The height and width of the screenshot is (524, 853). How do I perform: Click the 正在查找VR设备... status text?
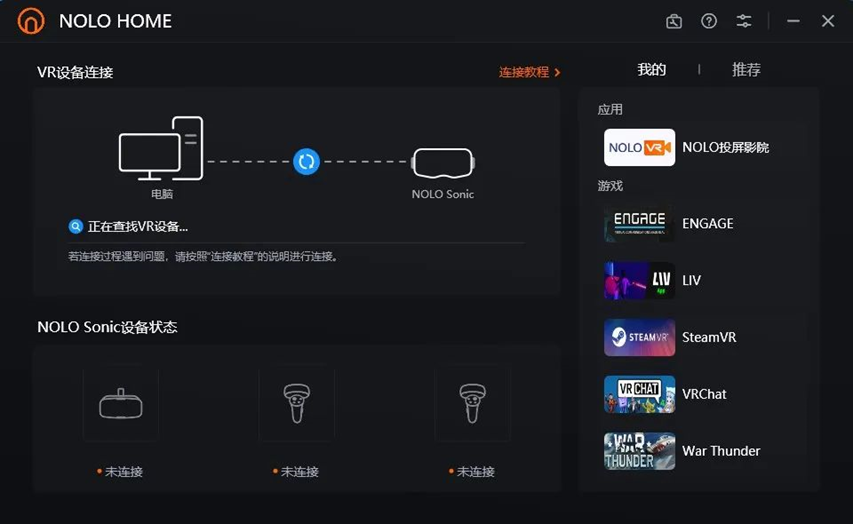tap(138, 226)
